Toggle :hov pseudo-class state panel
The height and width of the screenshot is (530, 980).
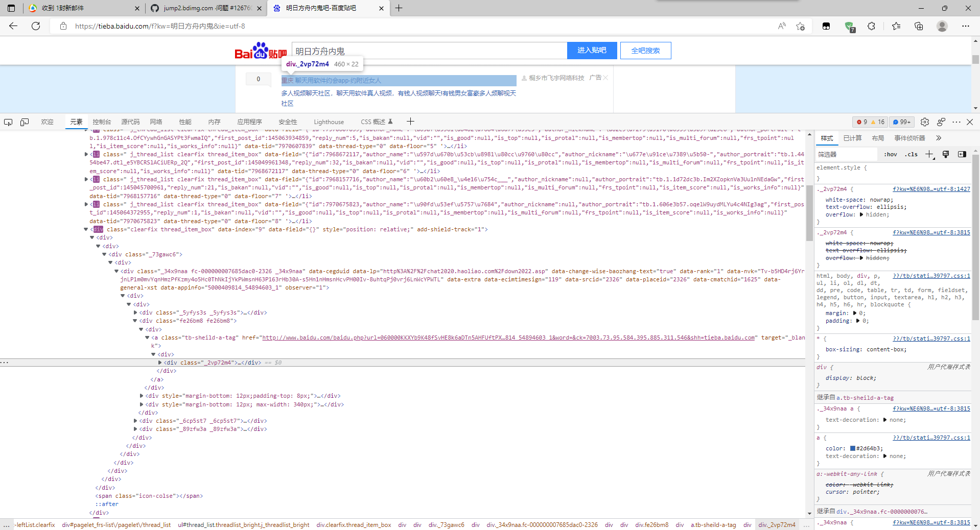[x=890, y=154]
